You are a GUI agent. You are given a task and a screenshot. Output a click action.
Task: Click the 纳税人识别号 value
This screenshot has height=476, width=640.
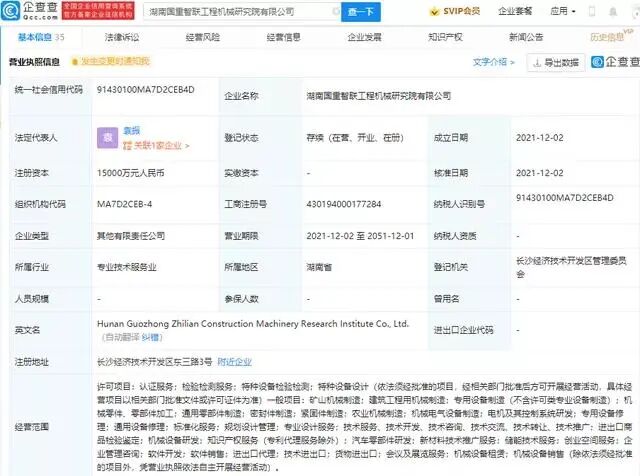pyautogui.click(x=564, y=198)
